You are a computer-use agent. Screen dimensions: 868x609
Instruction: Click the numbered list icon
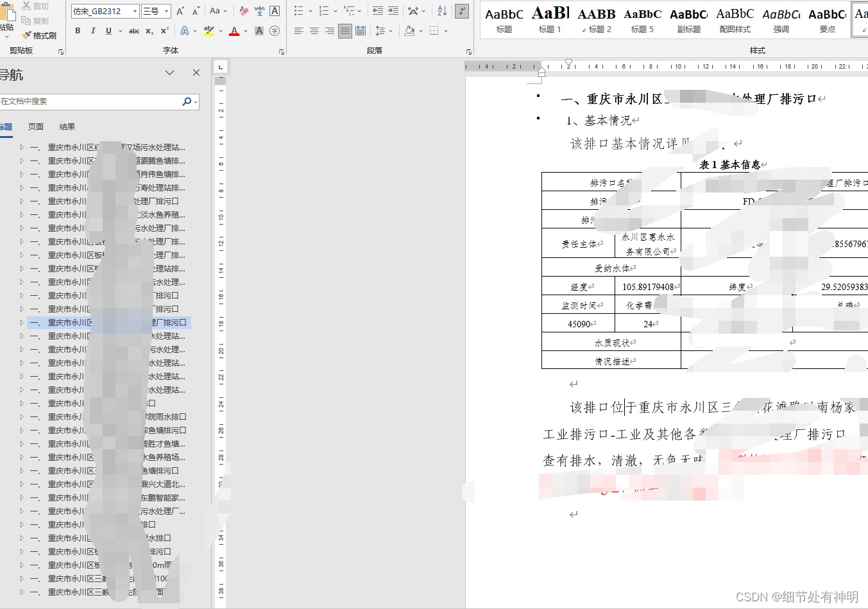(324, 11)
